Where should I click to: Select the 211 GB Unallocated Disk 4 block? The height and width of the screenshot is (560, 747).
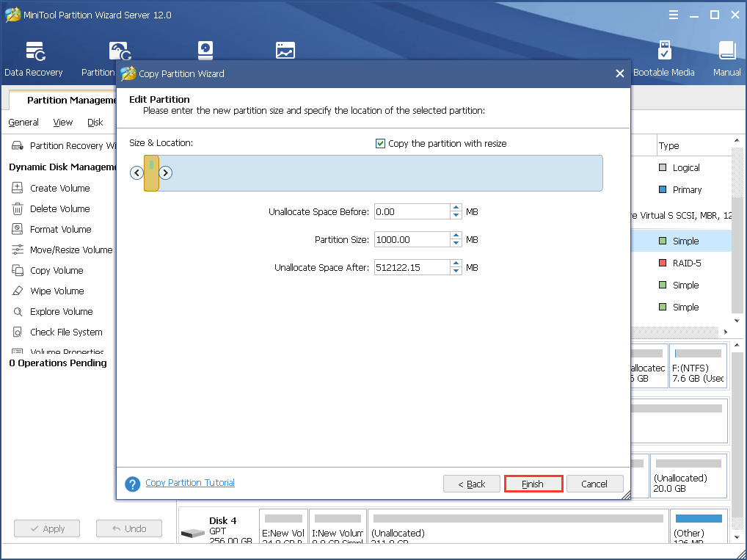coord(518,526)
